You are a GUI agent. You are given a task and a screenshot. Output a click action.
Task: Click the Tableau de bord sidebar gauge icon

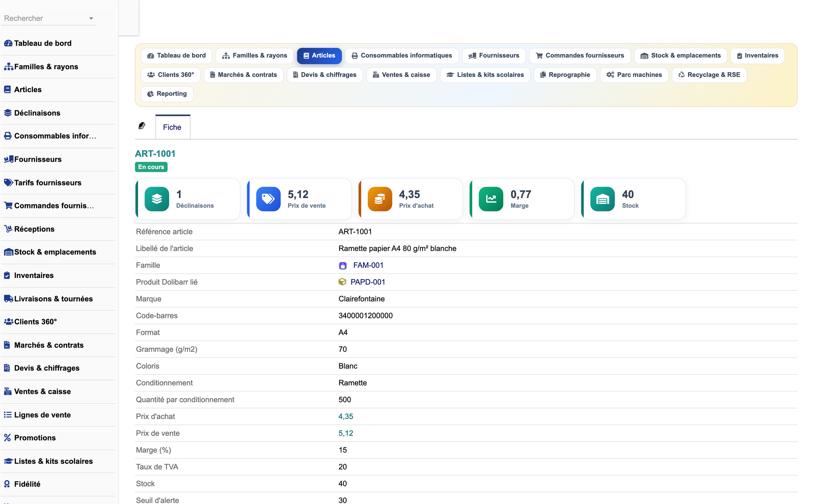coord(8,43)
